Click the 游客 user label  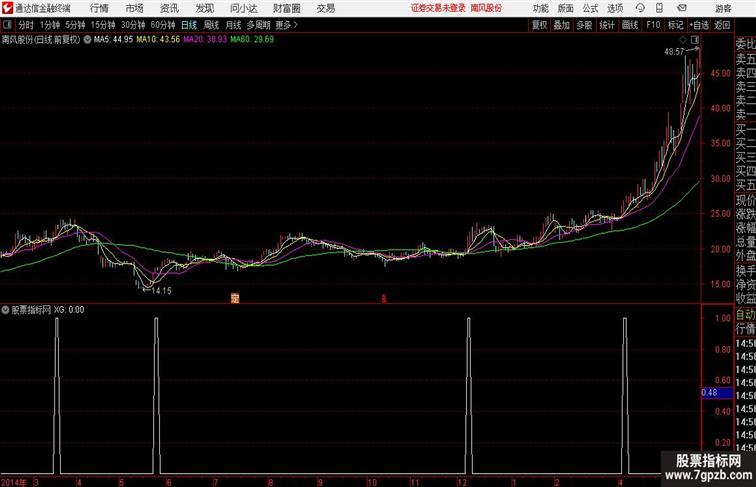click(723, 8)
